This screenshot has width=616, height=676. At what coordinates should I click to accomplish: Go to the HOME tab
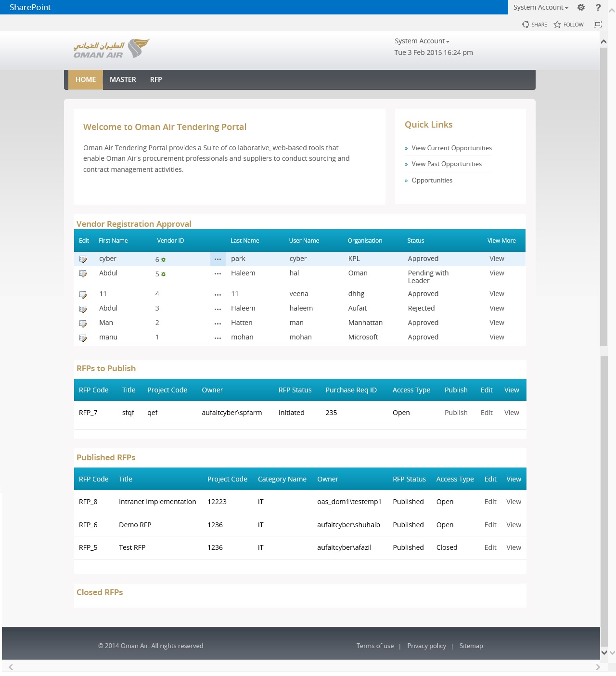click(x=86, y=79)
